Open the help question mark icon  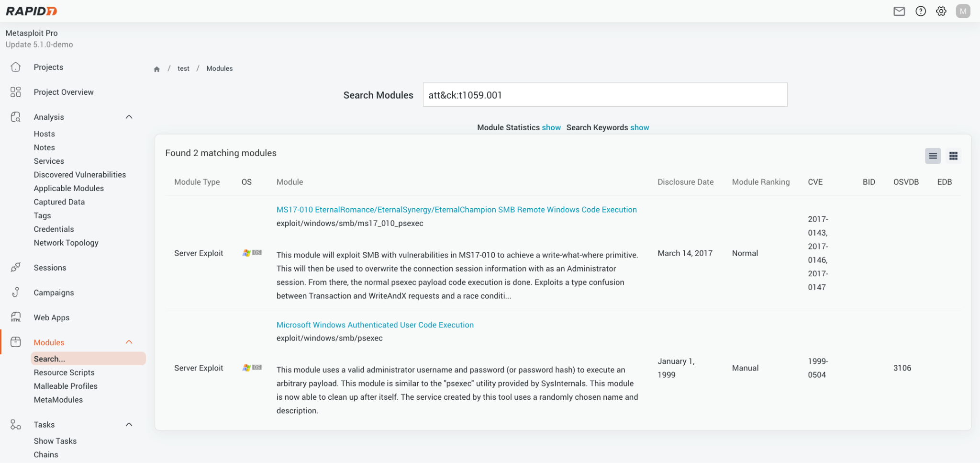921,11
